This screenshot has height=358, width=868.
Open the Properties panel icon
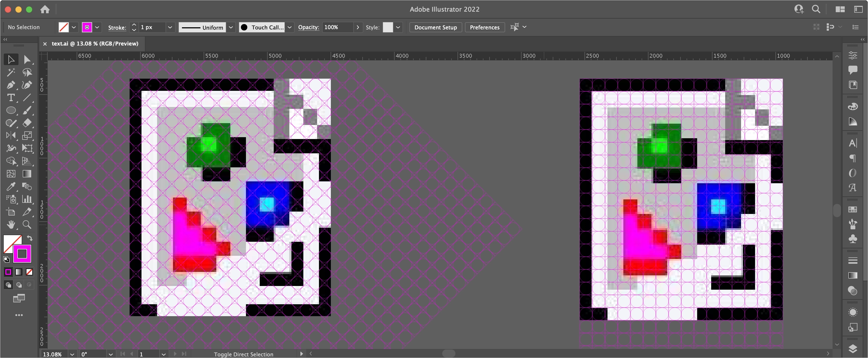(x=853, y=55)
